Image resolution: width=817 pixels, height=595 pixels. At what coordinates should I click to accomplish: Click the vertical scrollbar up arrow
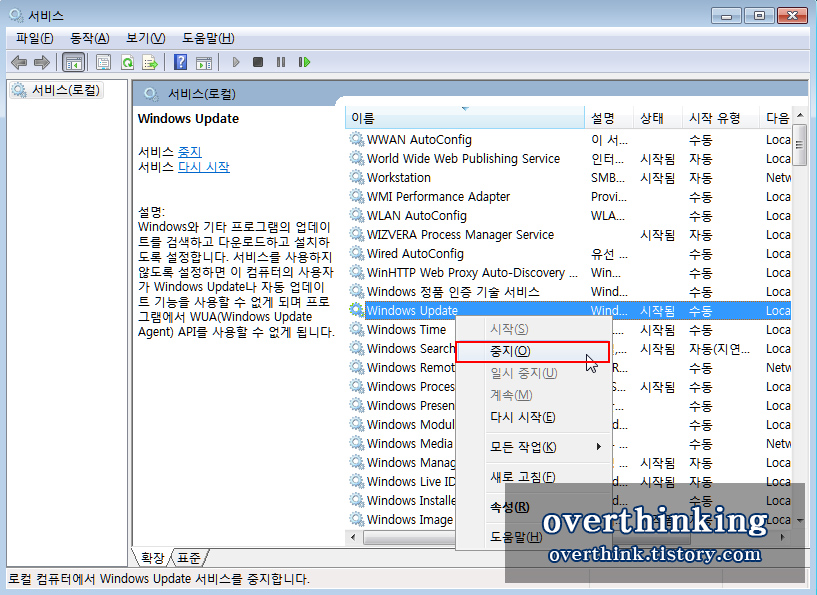(800, 116)
